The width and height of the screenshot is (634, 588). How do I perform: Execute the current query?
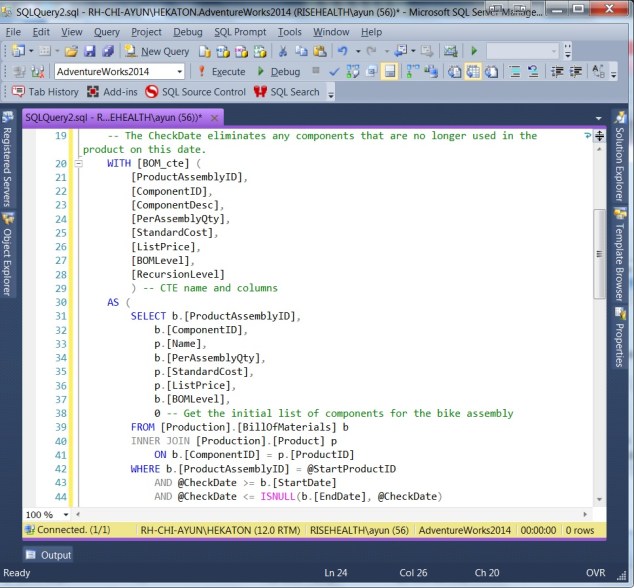222,72
